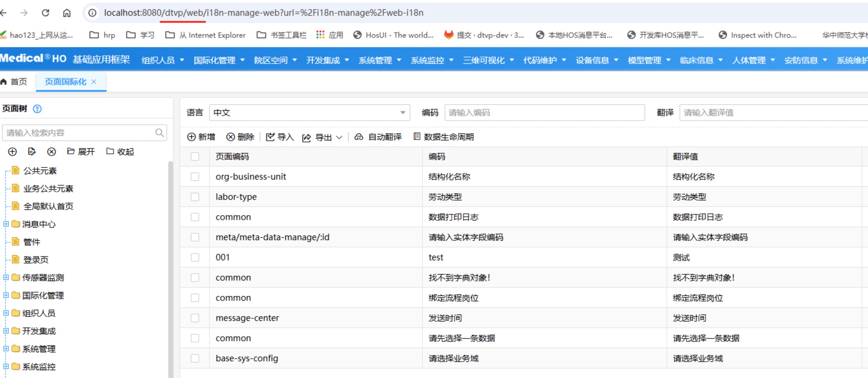Click the 自动翻译 cloud icon button
This screenshot has width=868, height=378.
click(359, 137)
